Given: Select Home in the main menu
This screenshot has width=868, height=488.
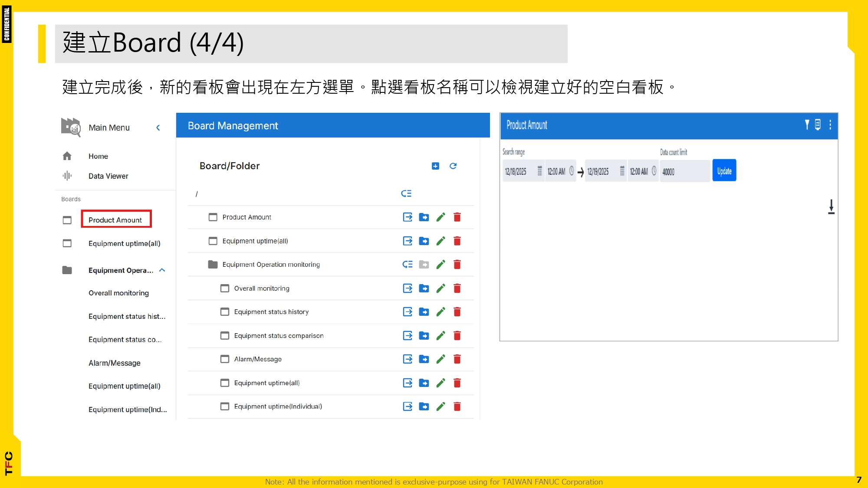Looking at the screenshot, I should (98, 156).
